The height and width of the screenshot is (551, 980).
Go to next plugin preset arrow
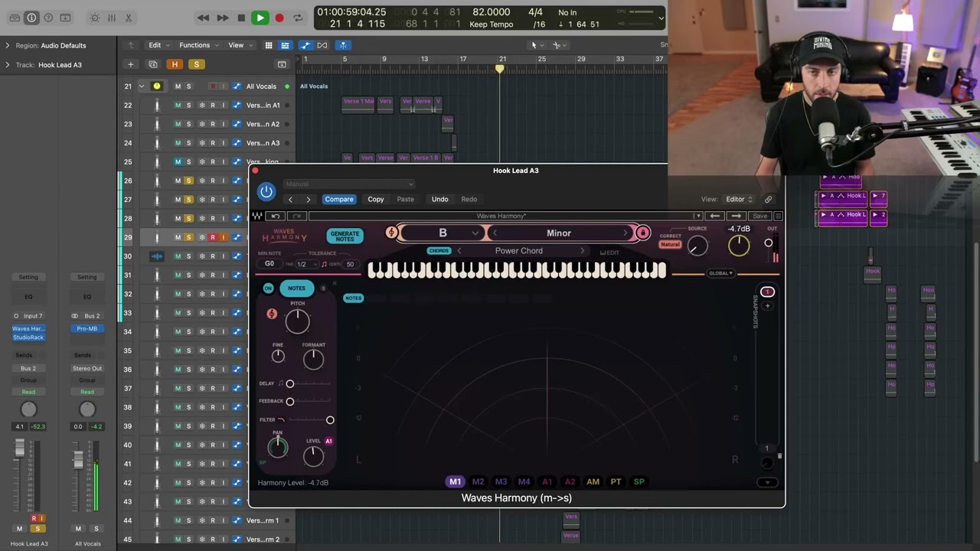pyautogui.click(x=309, y=200)
